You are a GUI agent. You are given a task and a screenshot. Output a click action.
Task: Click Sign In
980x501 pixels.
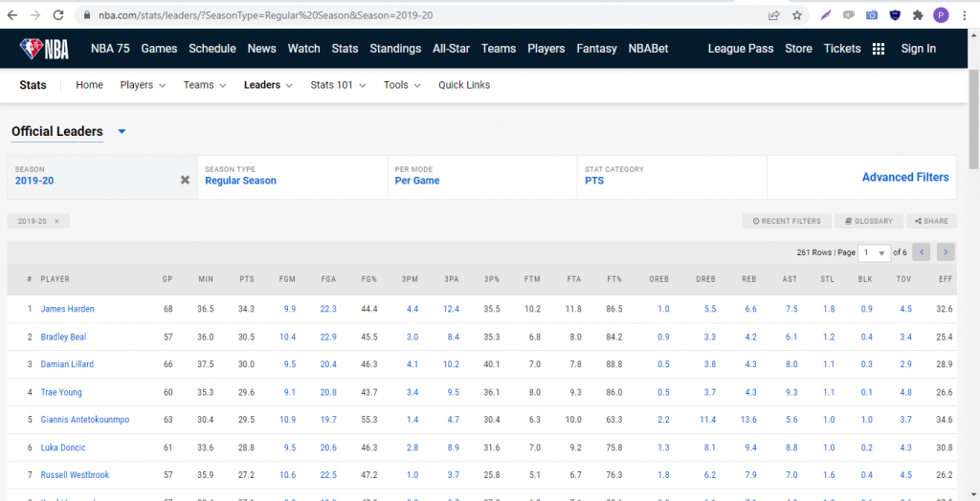click(x=918, y=49)
